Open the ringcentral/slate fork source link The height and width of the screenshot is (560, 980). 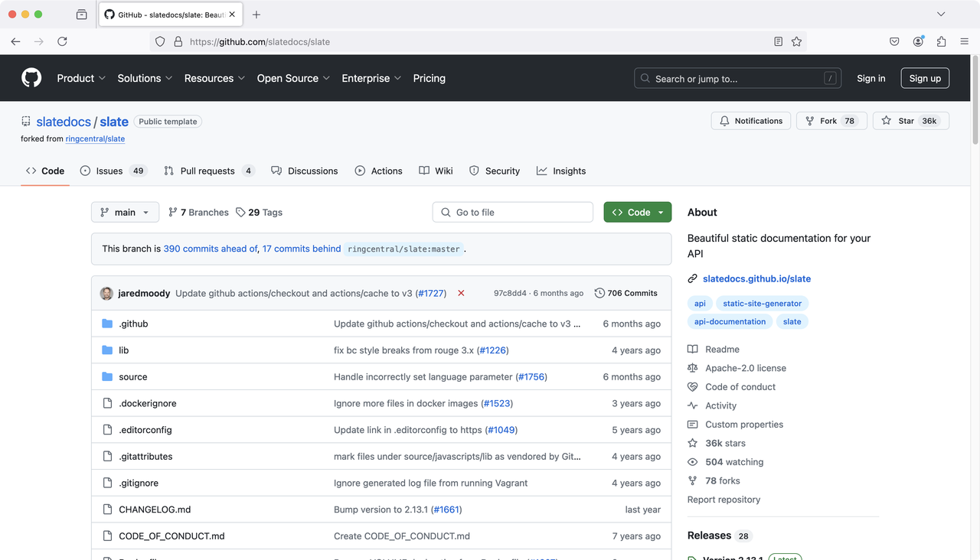click(x=95, y=138)
